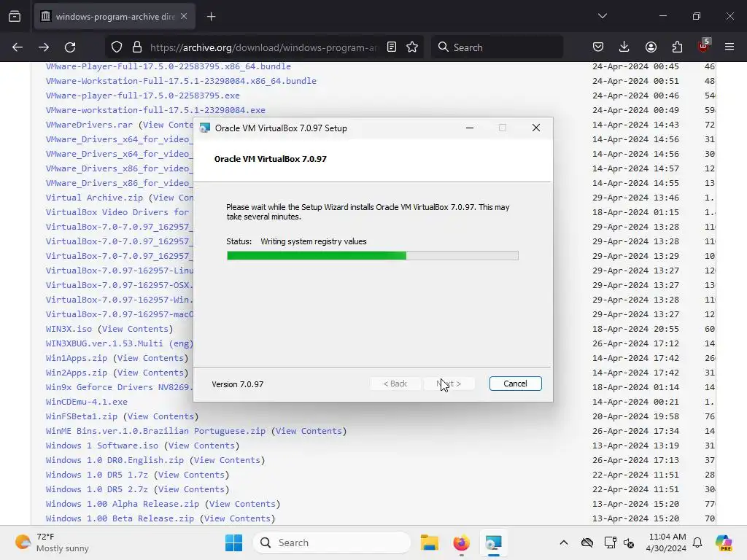Open Windows 1 Software.iso link
Screen dimensions: 747x560
(102, 446)
